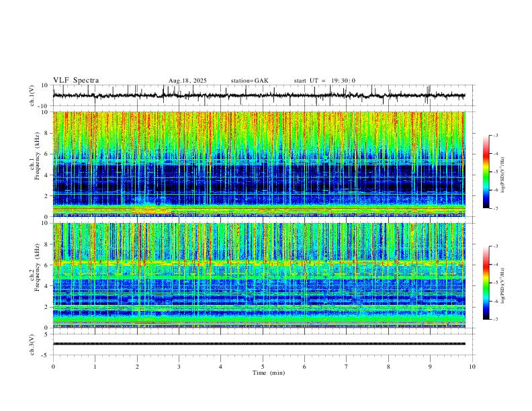Click the ch.3 axis '5' tick label
Viewport: 532px width, 411px height.
47,334
